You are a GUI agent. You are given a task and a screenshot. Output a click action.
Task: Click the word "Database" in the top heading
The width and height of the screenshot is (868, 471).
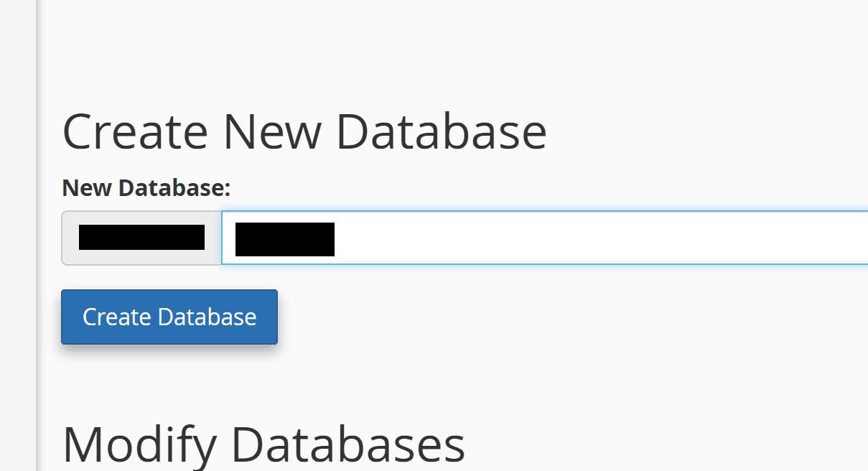pos(441,131)
